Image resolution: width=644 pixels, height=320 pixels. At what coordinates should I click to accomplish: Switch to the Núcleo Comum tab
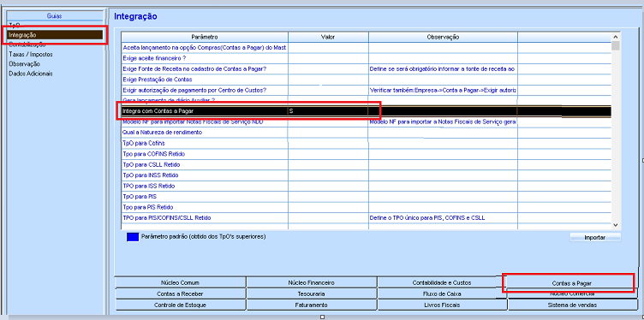181,282
